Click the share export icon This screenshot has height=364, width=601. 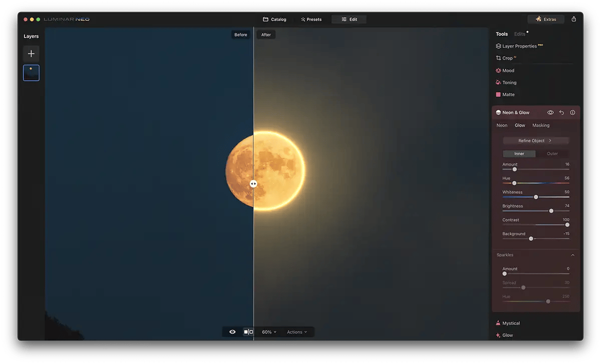[574, 19]
